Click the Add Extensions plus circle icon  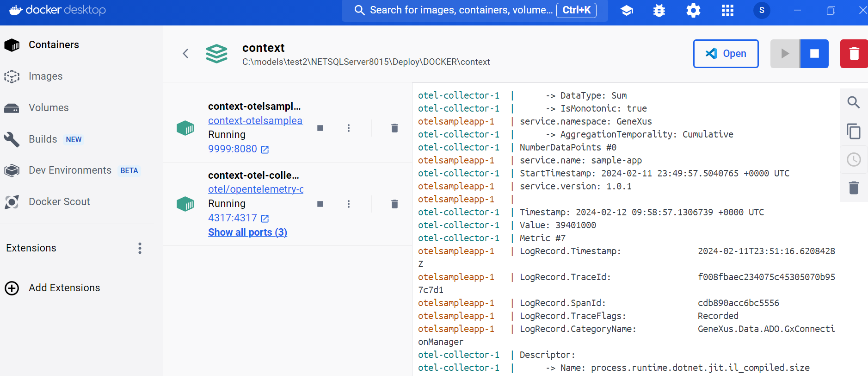pos(12,288)
